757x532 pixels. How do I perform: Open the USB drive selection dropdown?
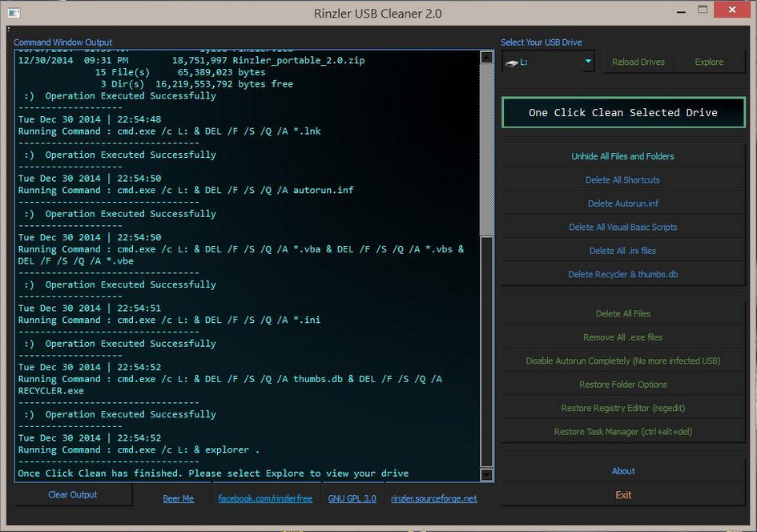click(x=588, y=62)
